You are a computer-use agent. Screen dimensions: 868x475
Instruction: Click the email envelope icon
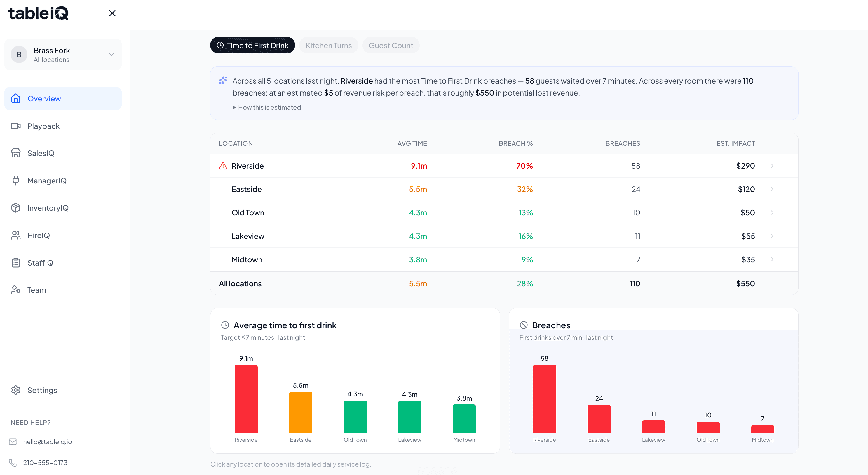click(x=13, y=442)
